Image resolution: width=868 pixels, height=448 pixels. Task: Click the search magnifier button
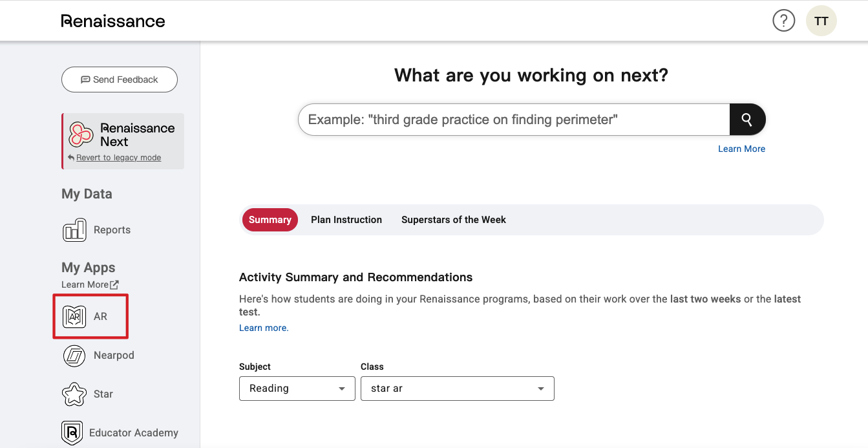747,120
